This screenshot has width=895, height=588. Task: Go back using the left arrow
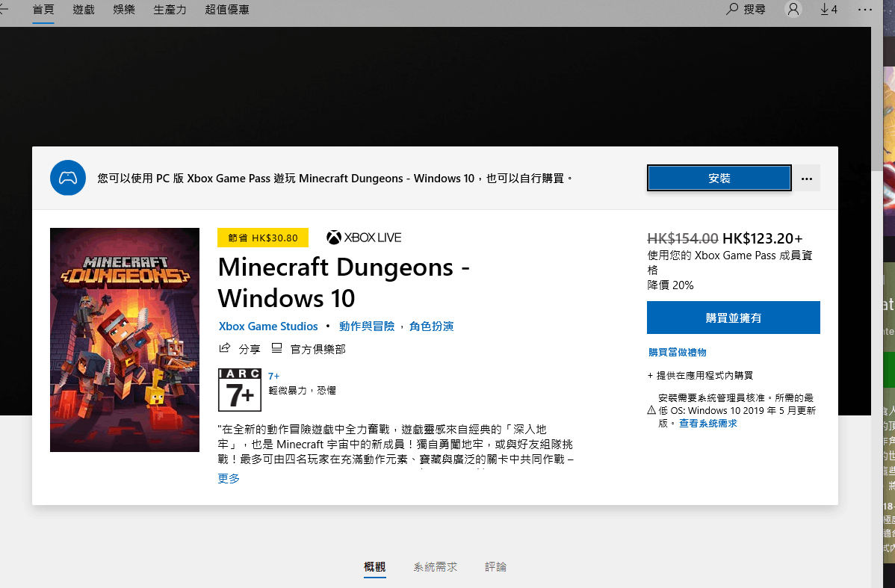pyautogui.click(x=4, y=9)
